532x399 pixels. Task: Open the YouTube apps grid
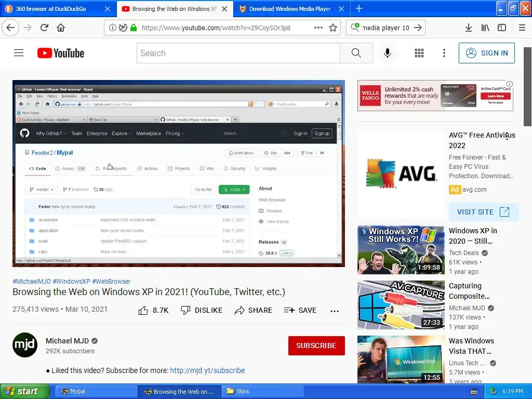pos(419,53)
